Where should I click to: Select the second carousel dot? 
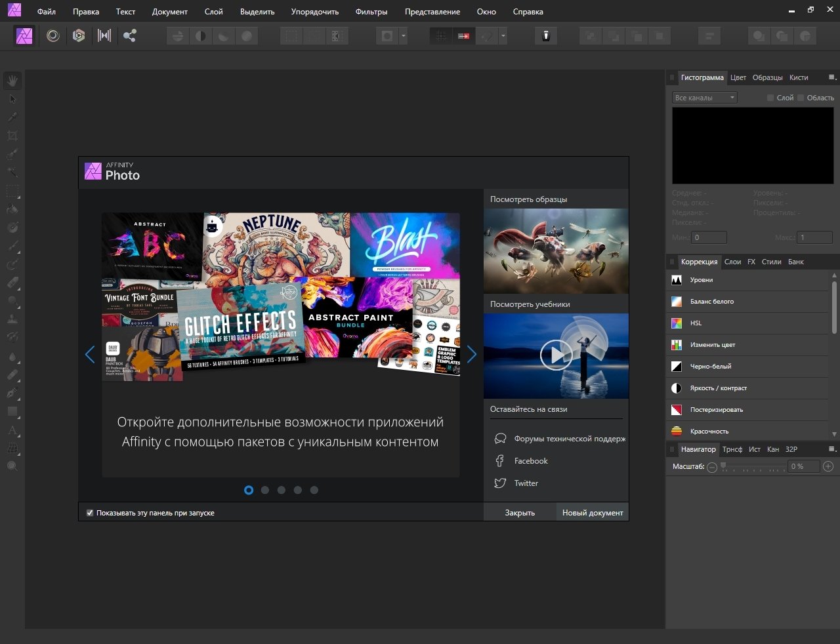(265, 490)
